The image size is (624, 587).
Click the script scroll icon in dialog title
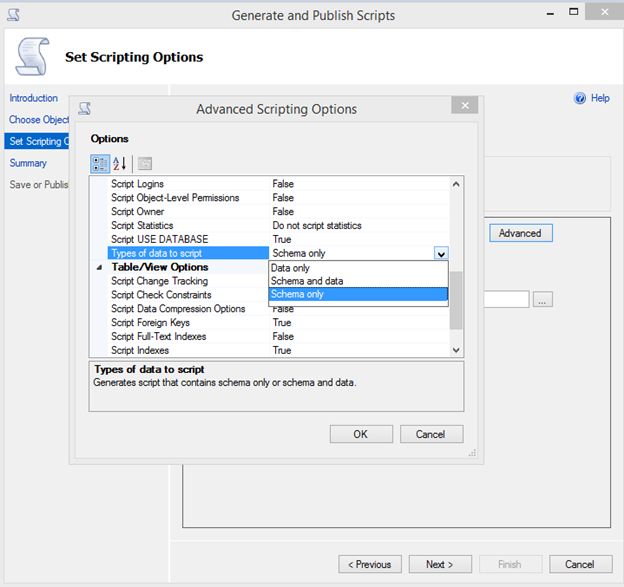point(85,109)
